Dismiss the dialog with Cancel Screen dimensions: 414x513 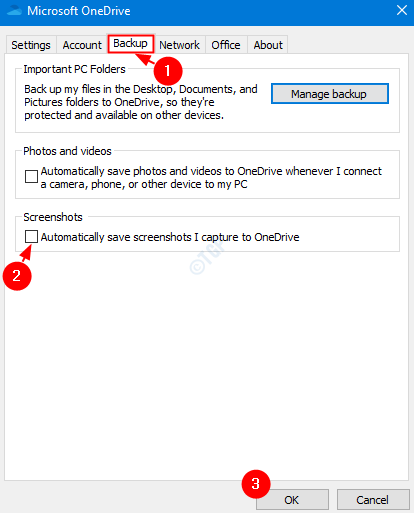(373, 500)
